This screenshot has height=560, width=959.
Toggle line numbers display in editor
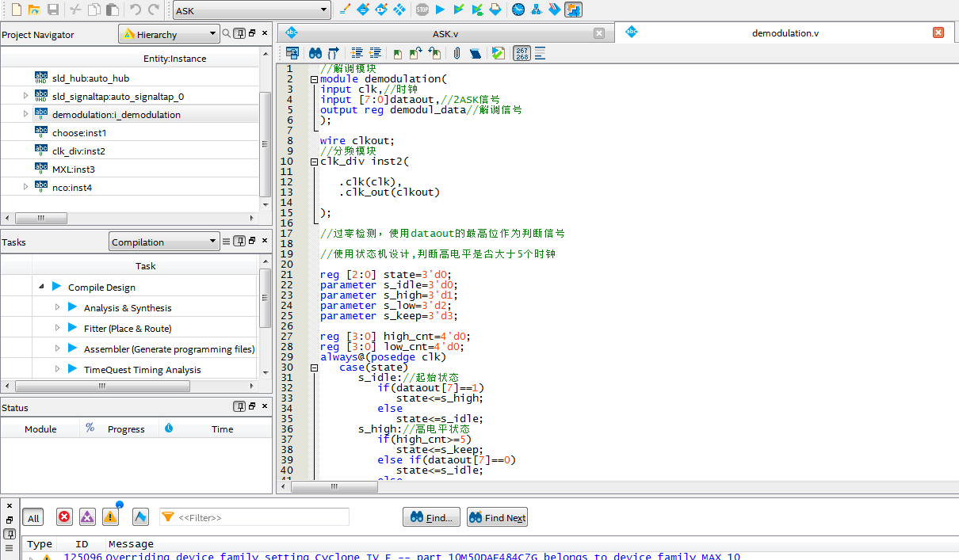click(522, 53)
